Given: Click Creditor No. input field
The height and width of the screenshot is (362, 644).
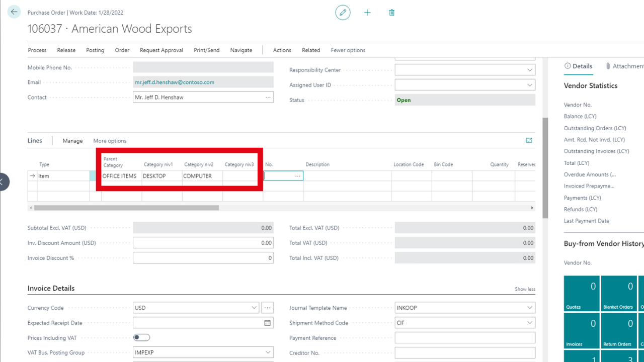Looking at the screenshot, I should click(x=465, y=353).
